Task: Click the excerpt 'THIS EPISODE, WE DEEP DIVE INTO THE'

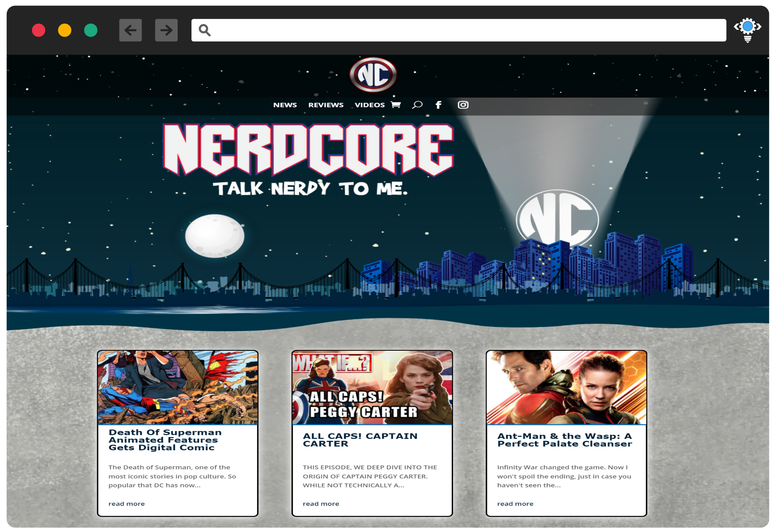Action: coord(370,467)
